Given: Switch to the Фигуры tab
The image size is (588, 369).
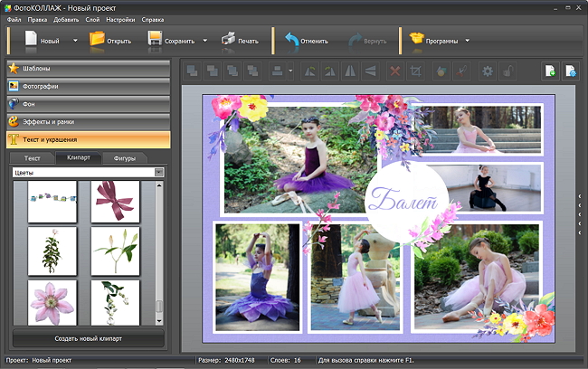Looking at the screenshot, I should (x=124, y=157).
